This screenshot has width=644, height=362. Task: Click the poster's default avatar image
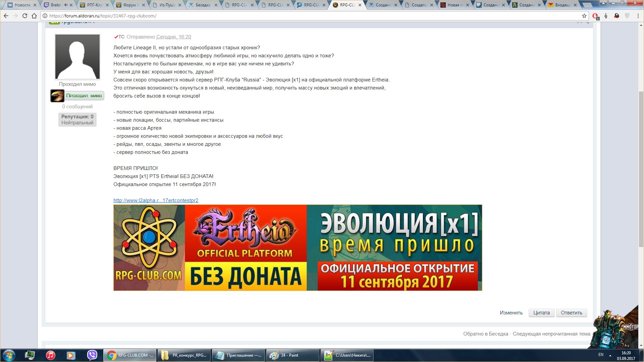[x=77, y=57]
